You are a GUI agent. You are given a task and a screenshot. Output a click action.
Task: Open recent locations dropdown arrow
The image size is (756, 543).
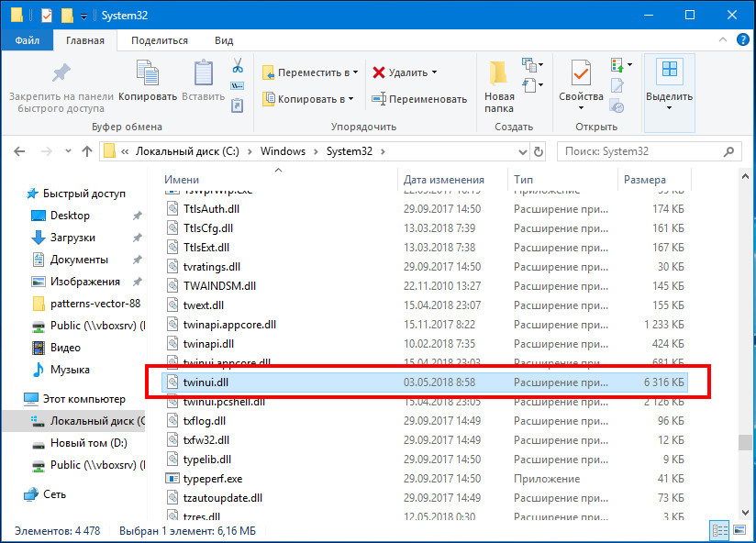click(x=68, y=151)
